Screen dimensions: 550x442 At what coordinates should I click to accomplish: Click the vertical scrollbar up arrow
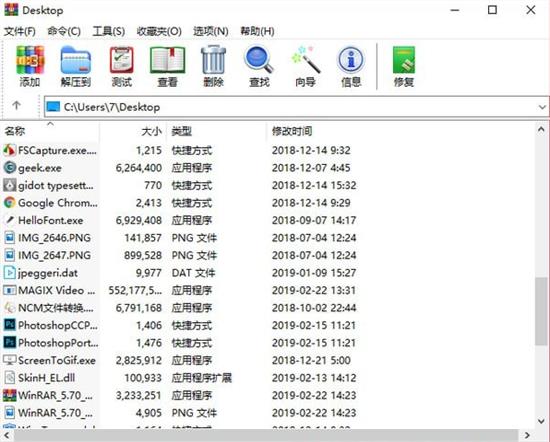pos(541,130)
